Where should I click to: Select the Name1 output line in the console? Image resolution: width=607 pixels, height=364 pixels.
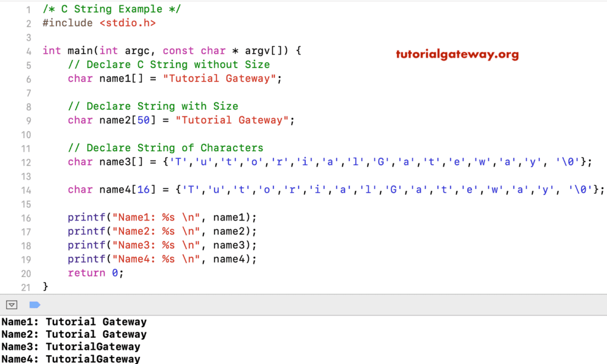73,321
